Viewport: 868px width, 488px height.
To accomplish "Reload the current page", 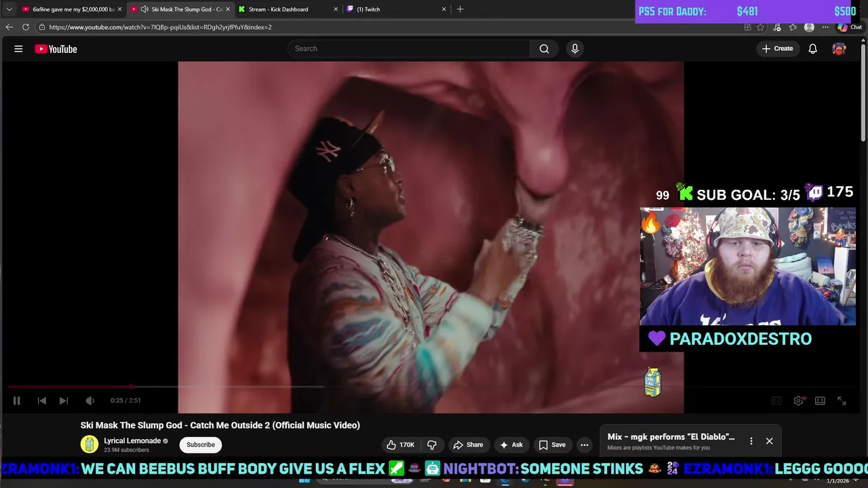I will click(25, 27).
